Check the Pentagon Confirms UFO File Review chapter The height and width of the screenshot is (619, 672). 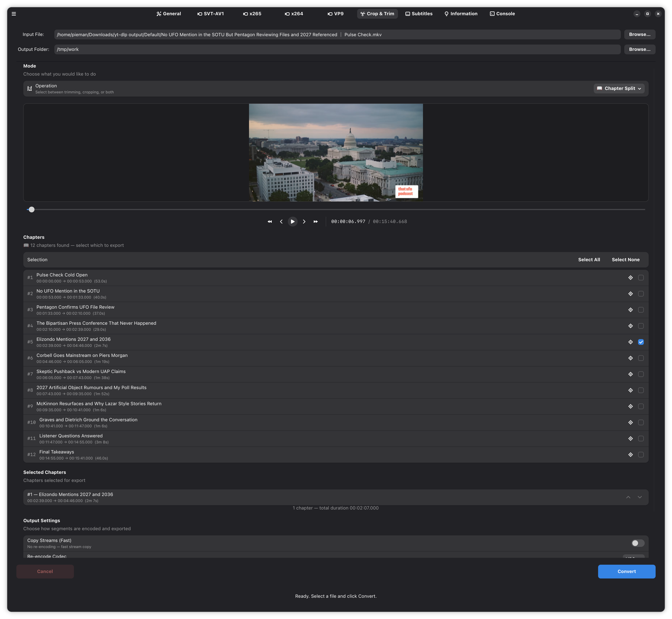click(641, 310)
